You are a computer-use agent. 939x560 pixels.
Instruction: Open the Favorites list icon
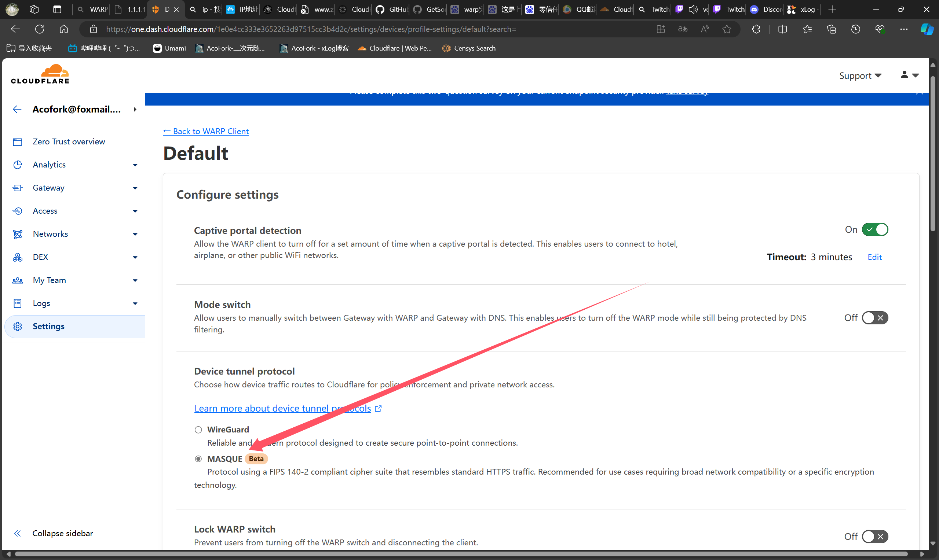807,29
